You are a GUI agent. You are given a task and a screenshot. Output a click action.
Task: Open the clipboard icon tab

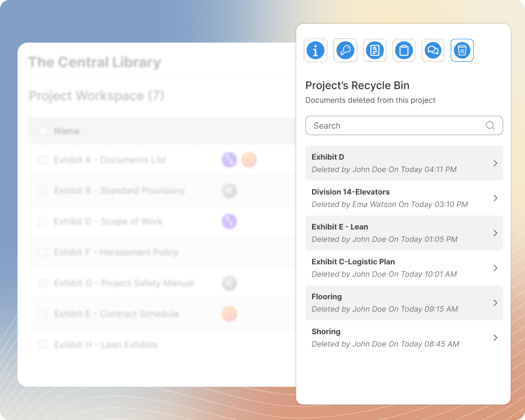(x=404, y=51)
